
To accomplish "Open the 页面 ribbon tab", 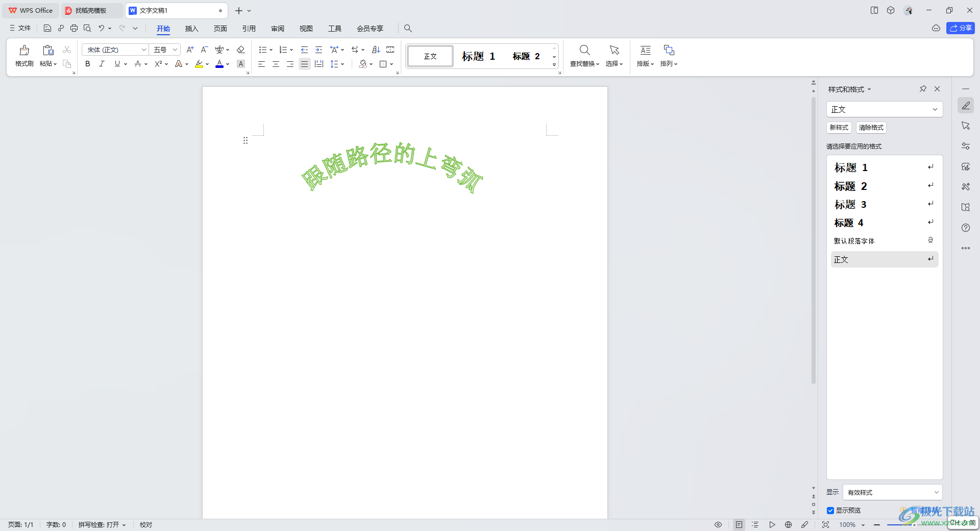I will point(220,29).
